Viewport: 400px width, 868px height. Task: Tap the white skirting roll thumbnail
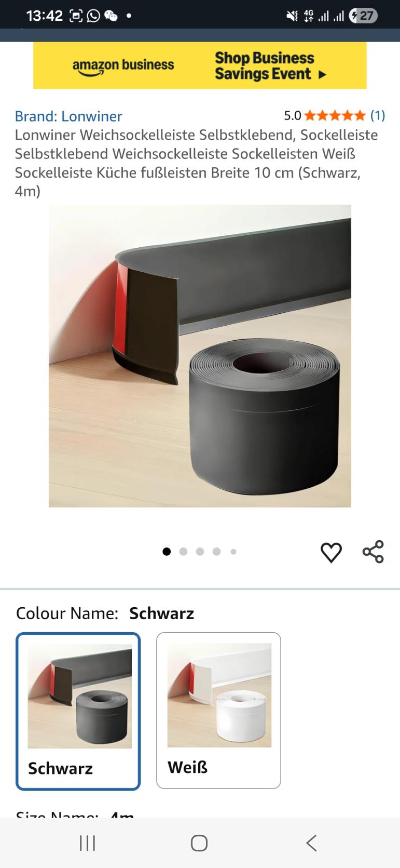219,696
